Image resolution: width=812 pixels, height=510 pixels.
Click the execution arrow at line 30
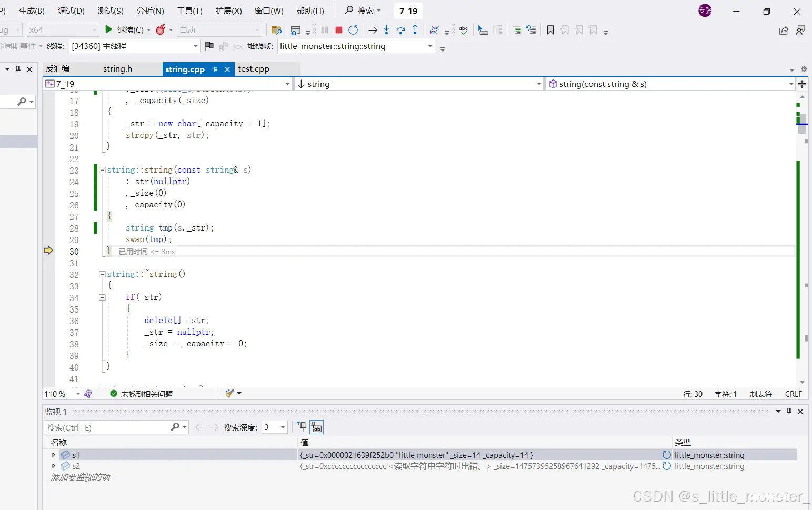coord(48,251)
